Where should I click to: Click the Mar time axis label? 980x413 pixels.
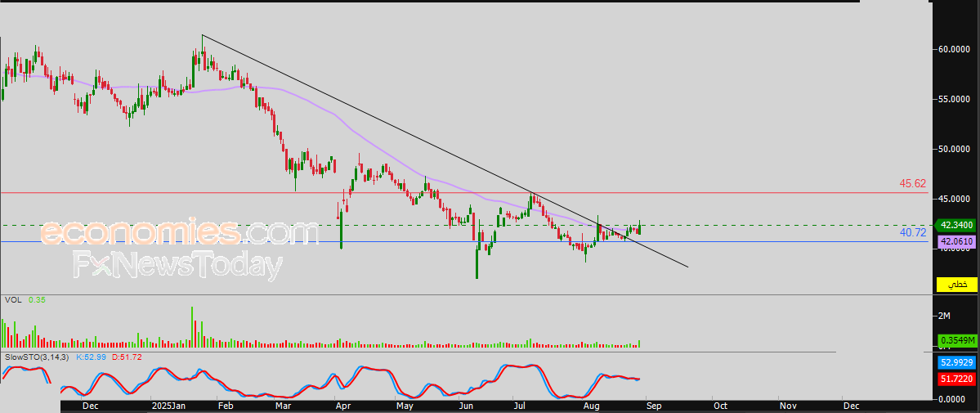[282, 406]
